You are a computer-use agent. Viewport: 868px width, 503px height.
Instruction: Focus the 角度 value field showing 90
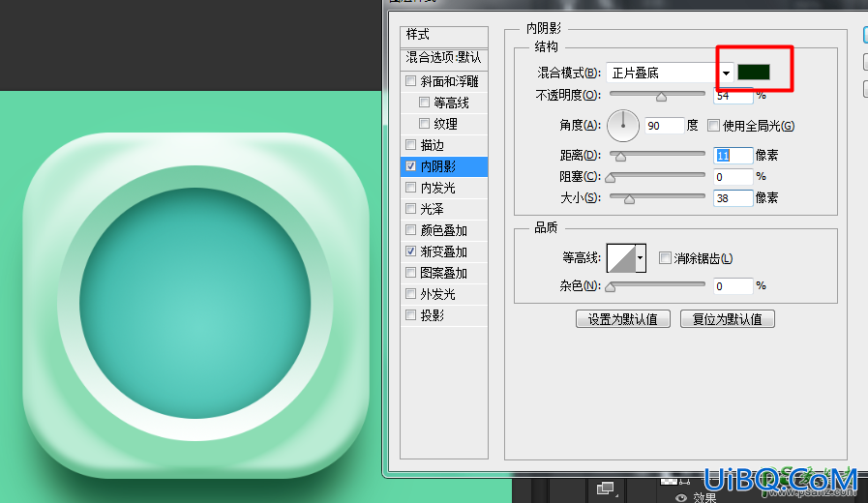click(x=665, y=126)
